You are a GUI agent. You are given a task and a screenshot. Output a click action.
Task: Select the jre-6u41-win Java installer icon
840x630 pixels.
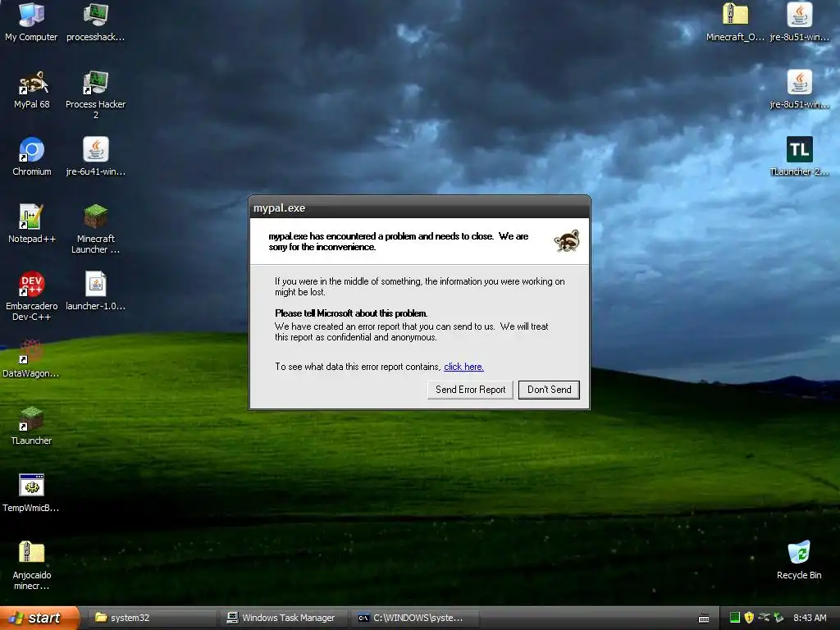click(x=95, y=157)
